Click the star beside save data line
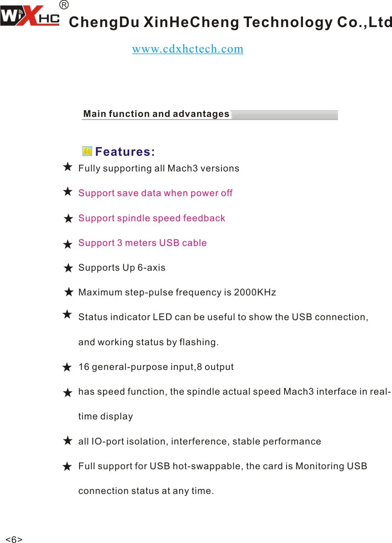The height and width of the screenshot is (543, 392). 68,191
